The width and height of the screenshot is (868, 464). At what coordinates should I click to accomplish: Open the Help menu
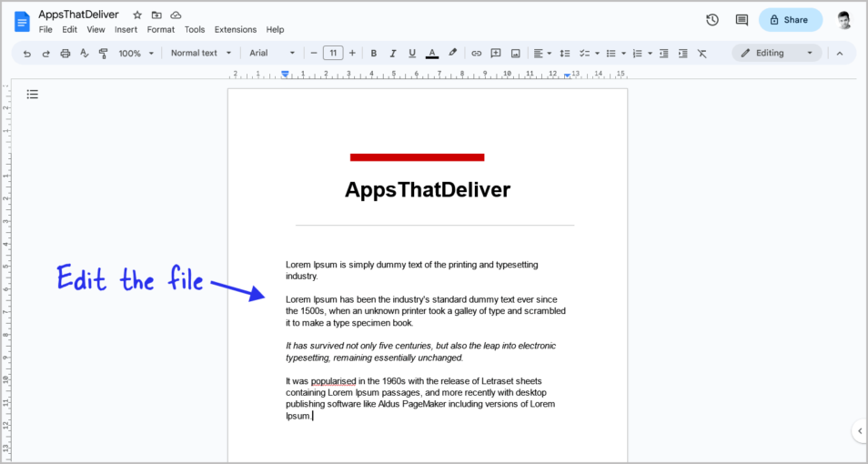[x=275, y=30]
